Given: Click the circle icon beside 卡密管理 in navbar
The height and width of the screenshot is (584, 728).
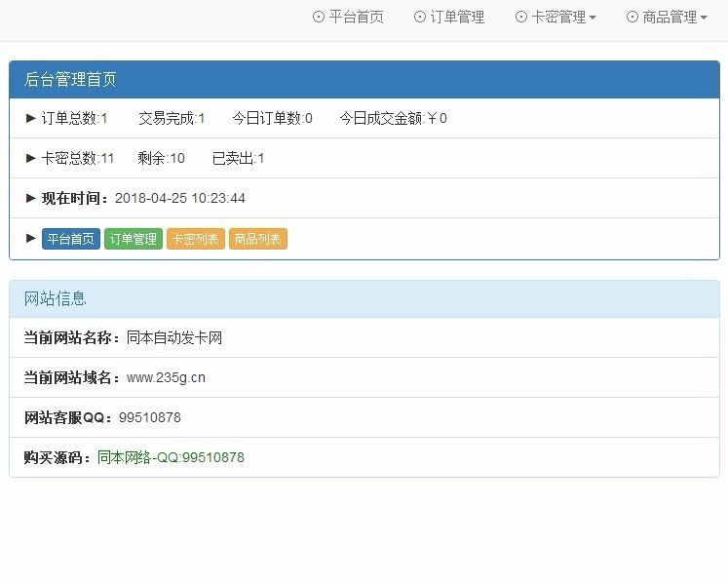Looking at the screenshot, I should point(521,17).
